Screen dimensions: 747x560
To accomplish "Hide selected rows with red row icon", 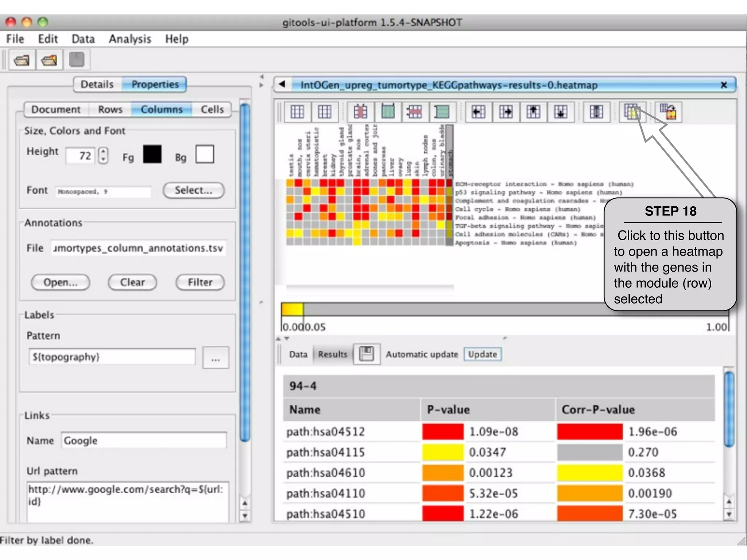I will (x=415, y=112).
